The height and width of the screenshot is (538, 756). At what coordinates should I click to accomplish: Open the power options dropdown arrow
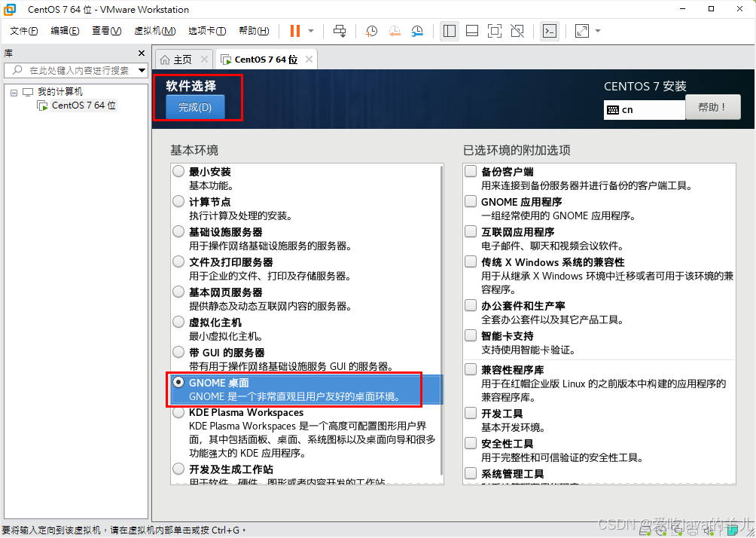[311, 31]
